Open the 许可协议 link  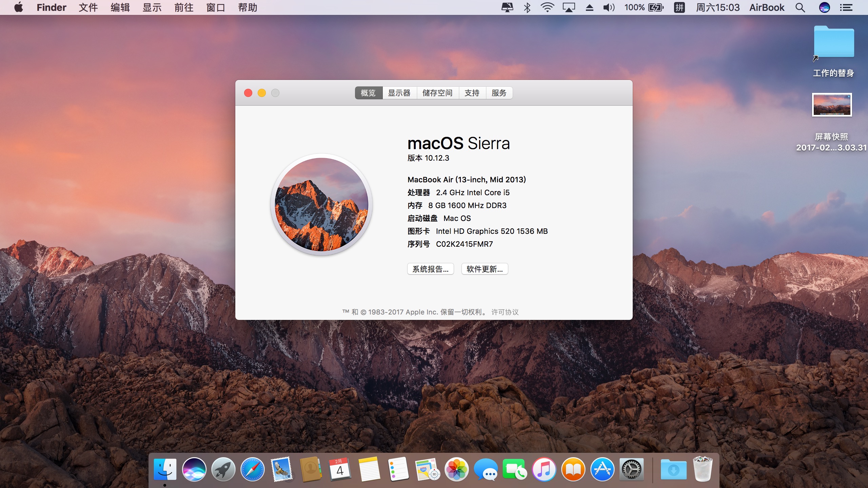click(x=505, y=312)
